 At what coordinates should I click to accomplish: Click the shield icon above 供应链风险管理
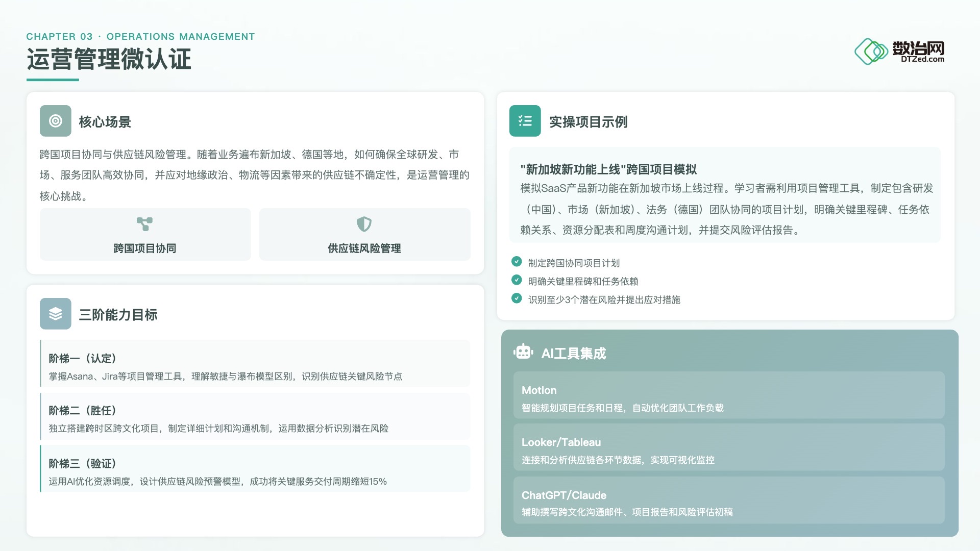point(364,224)
